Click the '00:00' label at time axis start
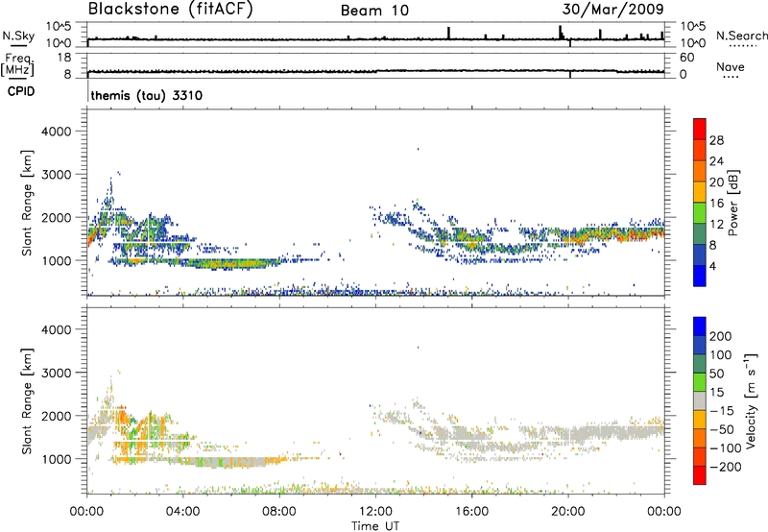Image resolution: width=768 pixels, height=532 pixels. 86,512
